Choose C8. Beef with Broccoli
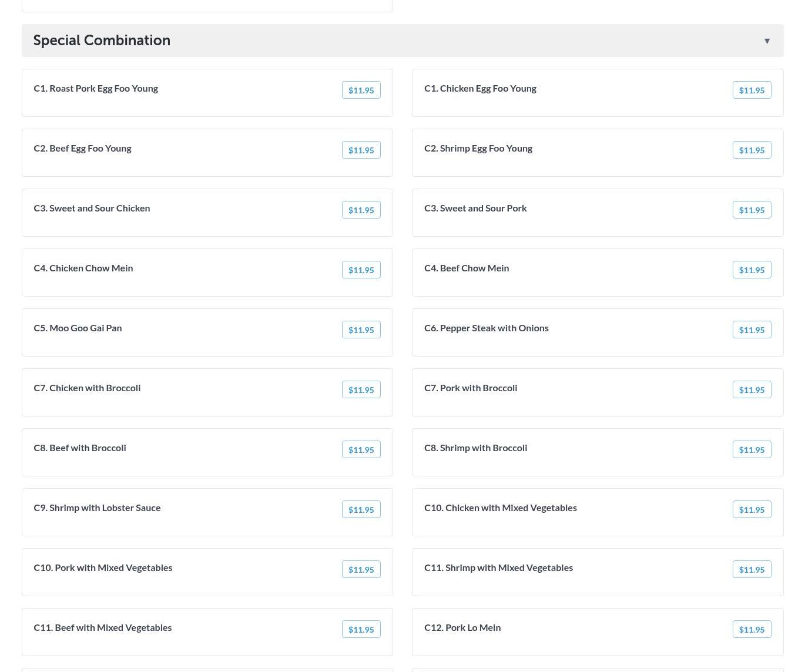Viewport: 805px width, 672px height. tap(80, 448)
